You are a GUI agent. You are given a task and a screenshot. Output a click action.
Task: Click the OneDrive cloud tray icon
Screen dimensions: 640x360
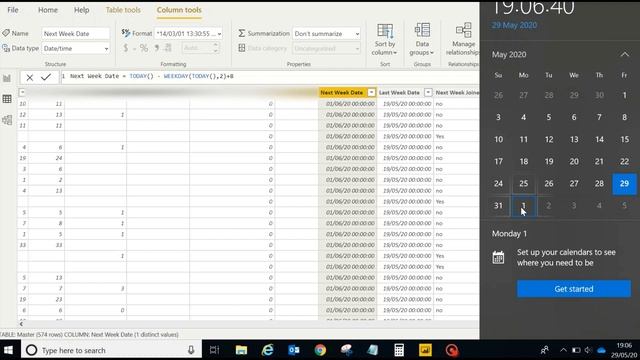tap(602, 350)
